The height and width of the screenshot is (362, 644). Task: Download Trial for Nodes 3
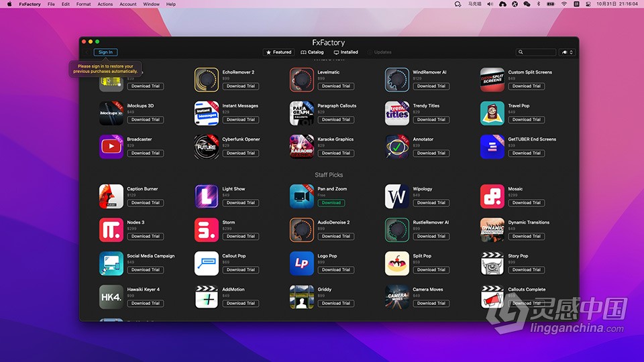146,237
